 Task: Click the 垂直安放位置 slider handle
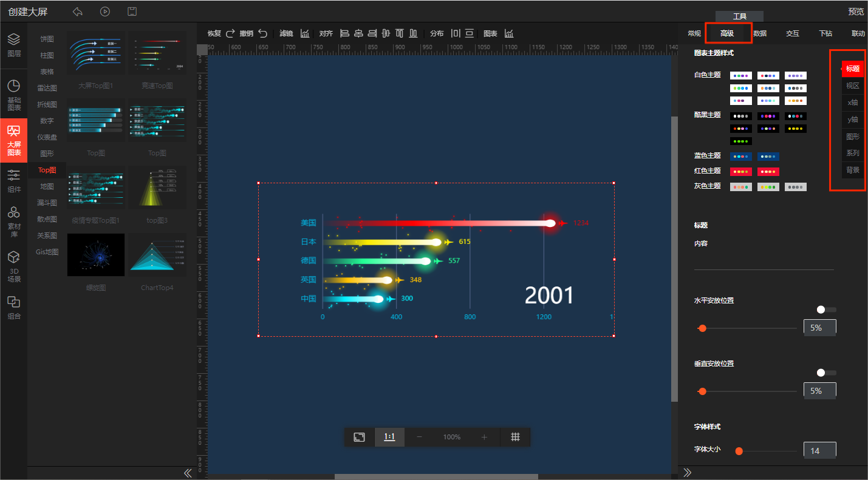[x=703, y=391]
